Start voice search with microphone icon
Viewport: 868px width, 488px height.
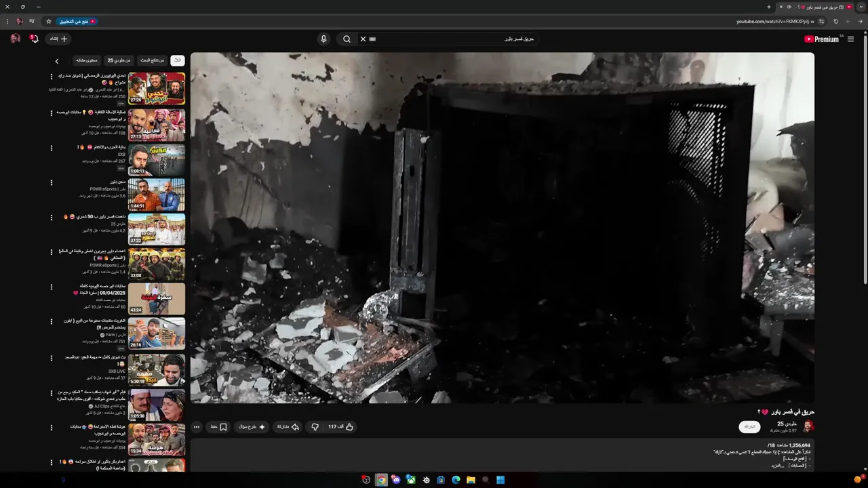point(323,39)
